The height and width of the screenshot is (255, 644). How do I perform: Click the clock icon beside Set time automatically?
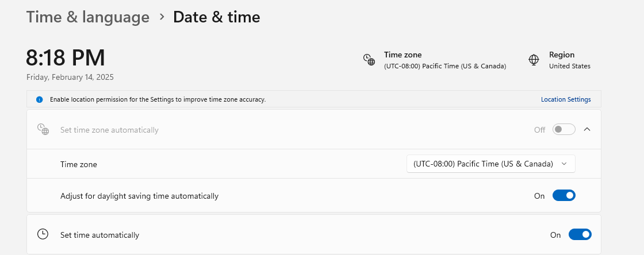(x=43, y=234)
